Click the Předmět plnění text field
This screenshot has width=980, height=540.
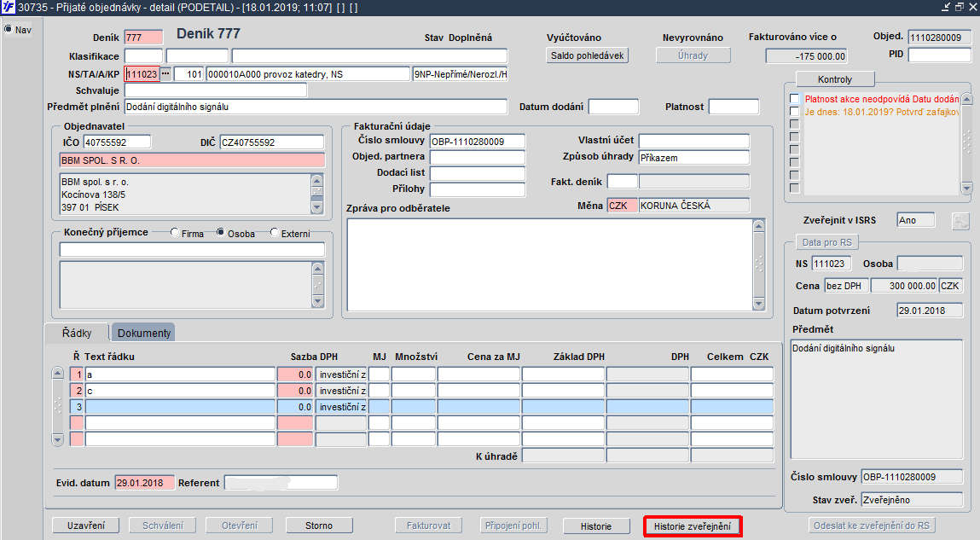tap(316, 107)
